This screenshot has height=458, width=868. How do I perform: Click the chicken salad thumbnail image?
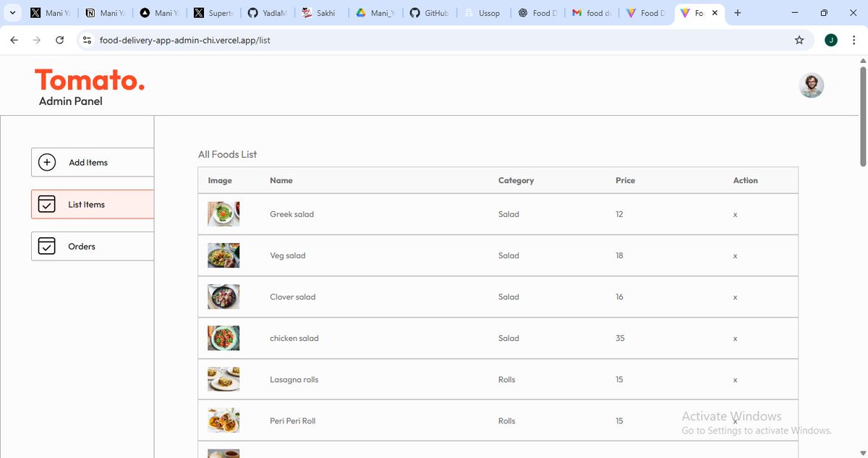[224, 338]
